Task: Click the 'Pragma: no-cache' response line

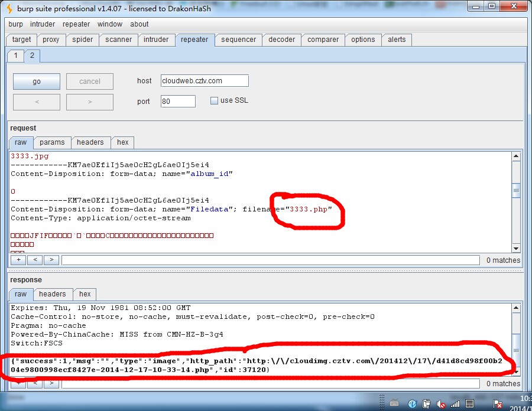Action: [48, 325]
